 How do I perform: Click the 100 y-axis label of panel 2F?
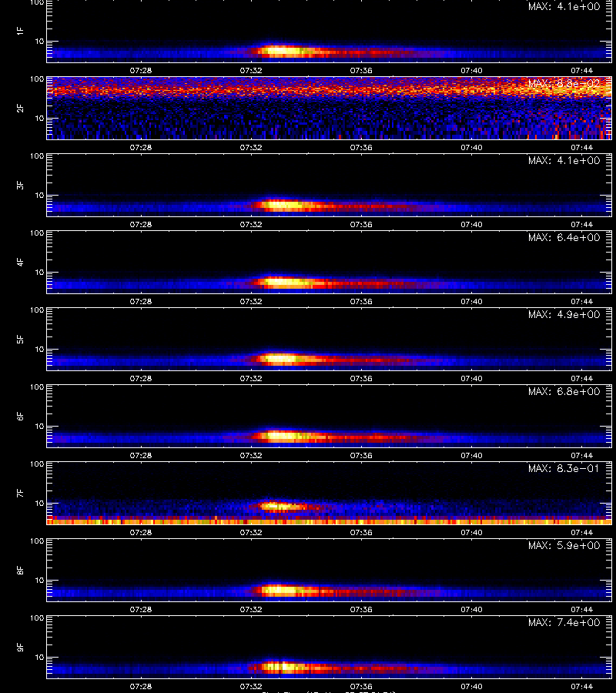pos(37,79)
